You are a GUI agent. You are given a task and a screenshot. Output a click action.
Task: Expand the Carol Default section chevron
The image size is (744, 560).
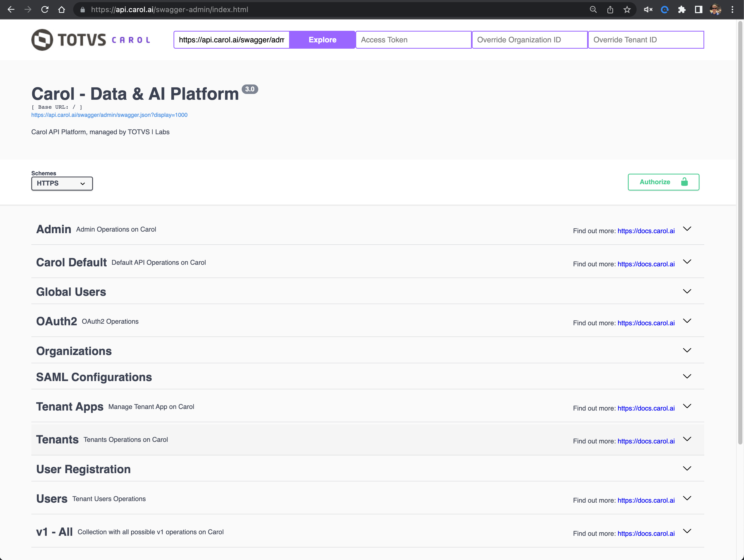687,262
